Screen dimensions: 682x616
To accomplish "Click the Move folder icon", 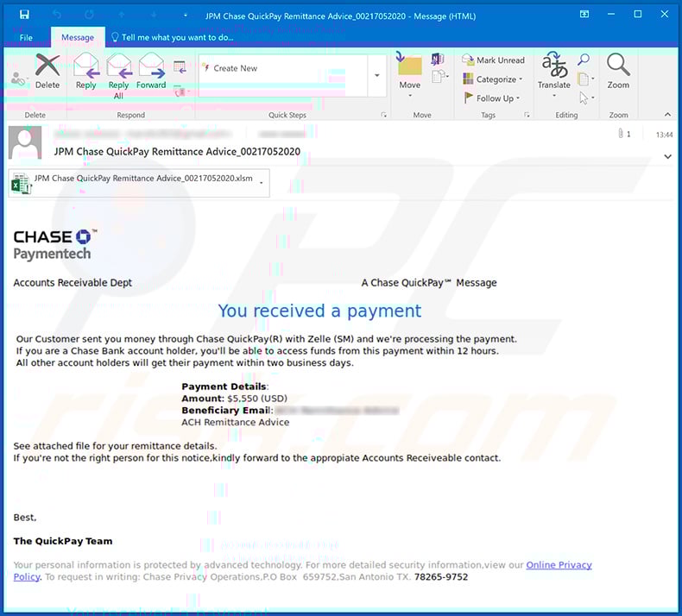I will (x=409, y=64).
